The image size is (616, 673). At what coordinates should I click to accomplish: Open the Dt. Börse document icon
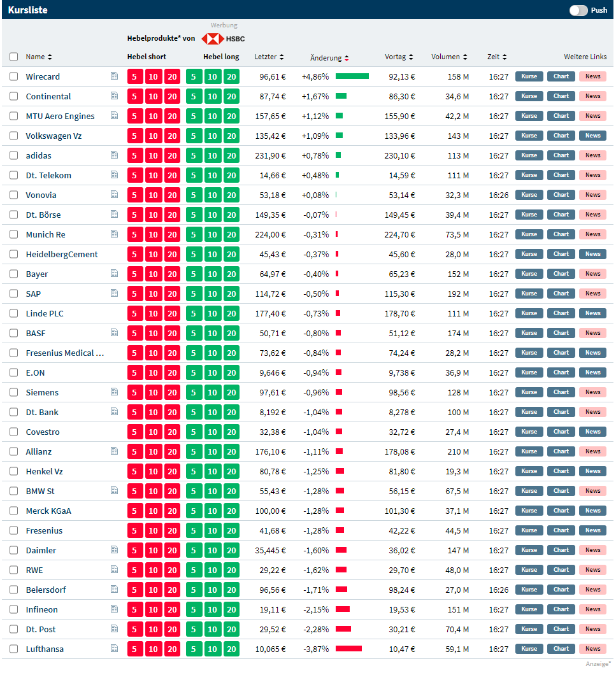coord(114,214)
